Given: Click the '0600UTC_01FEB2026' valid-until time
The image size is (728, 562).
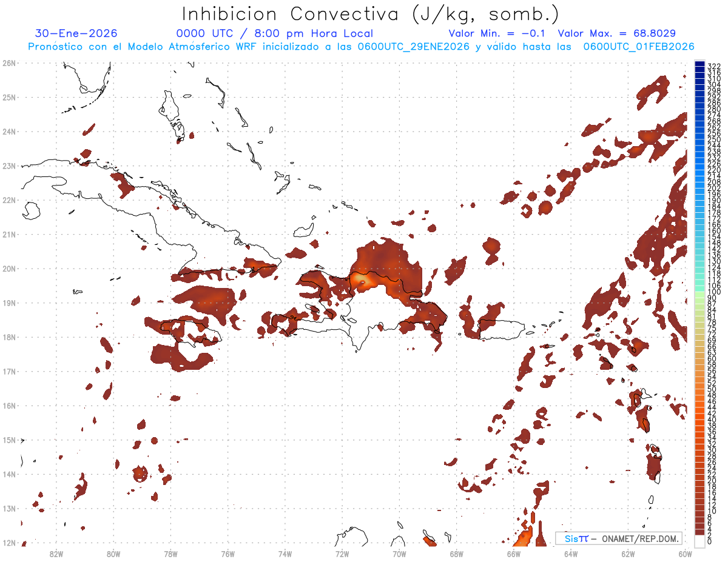Looking at the screenshot, I should [638, 47].
